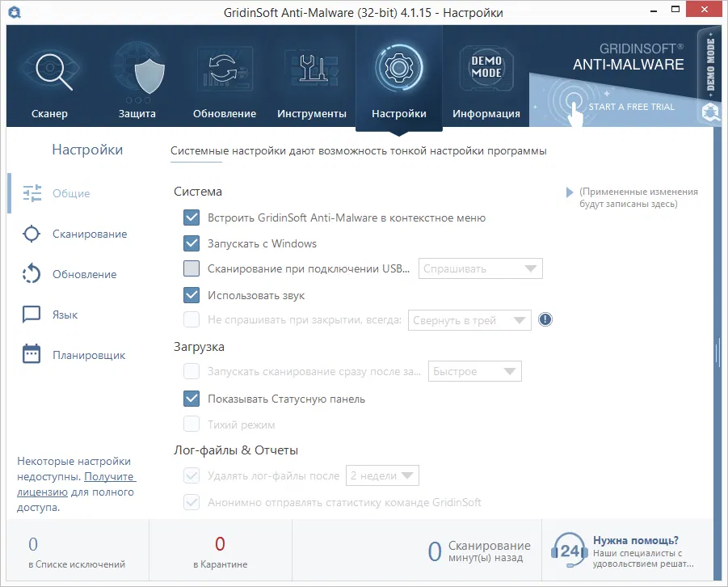Open the Protection shield icon

click(x=149, y=77)
